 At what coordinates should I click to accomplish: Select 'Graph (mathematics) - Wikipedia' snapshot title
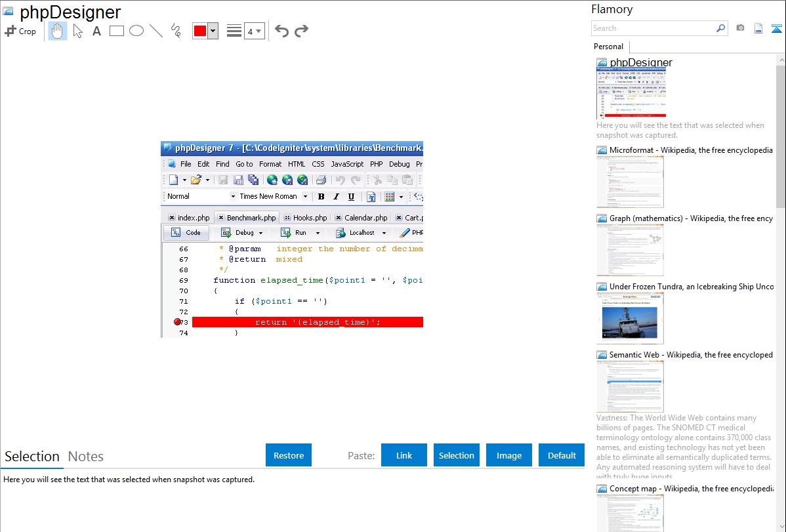[691, 218]
